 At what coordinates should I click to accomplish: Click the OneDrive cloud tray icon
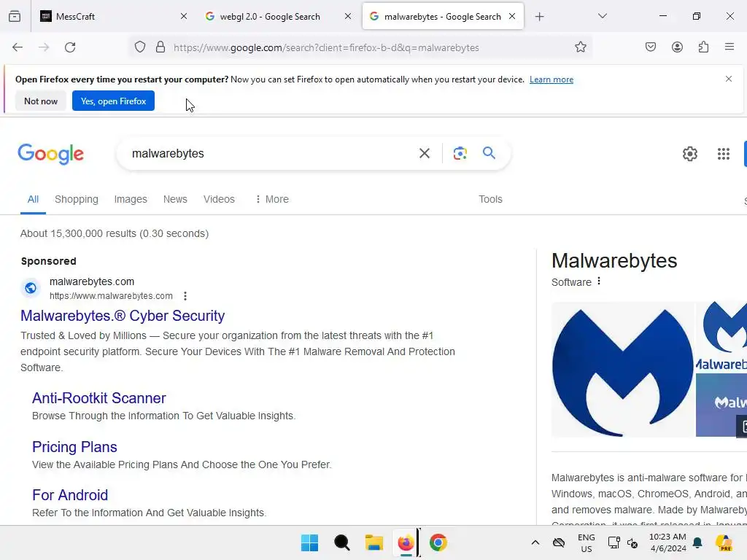pos(559,542)
